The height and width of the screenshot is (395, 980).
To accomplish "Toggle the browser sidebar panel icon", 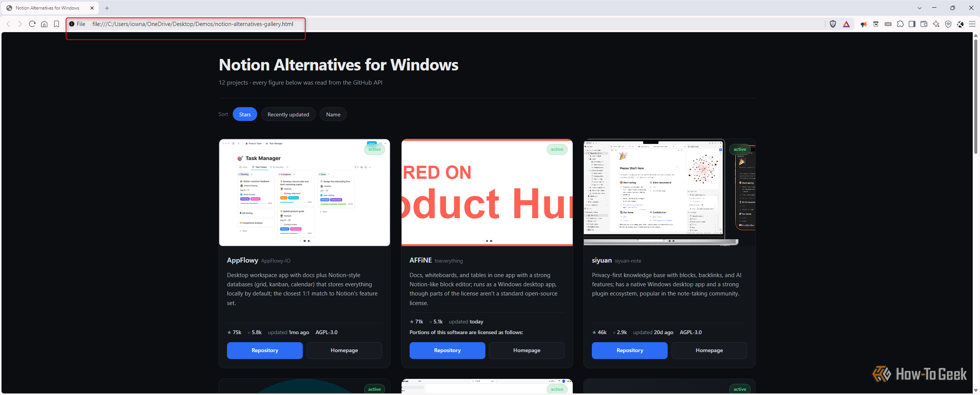I will (912, 24).
